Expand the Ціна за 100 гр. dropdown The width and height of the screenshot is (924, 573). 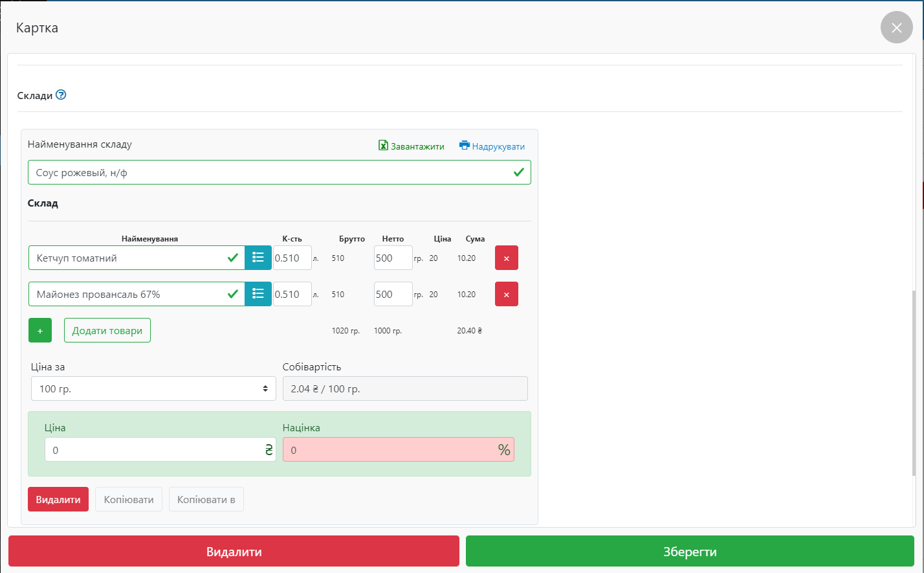click(x=153, y=389)
